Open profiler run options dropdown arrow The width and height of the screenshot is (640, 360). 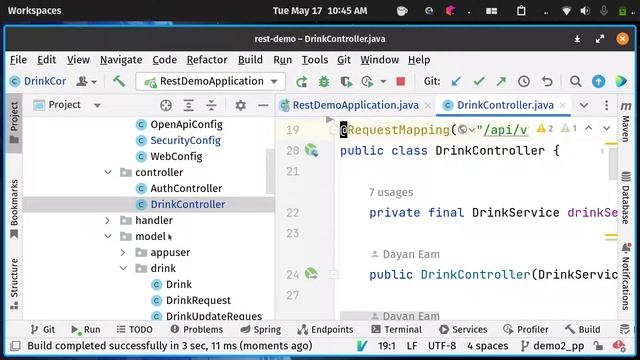(383, 82)
